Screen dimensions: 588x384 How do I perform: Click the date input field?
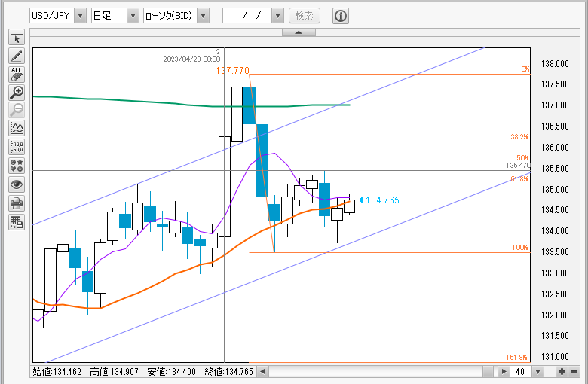(247, 16)
